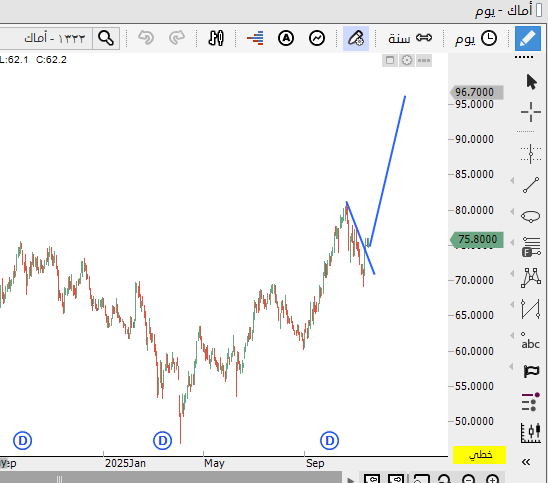The height and width of the screenshot is (483, 548).
Task: Click the five-dot toolbar grip handle
Action: (524, 57)
